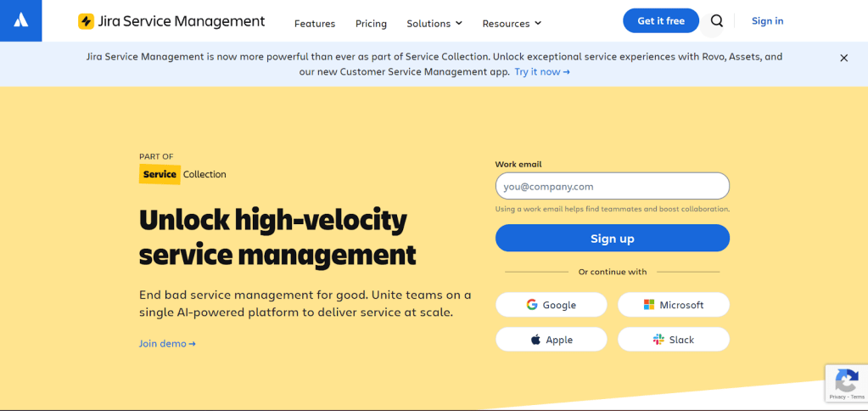Screen dimensions: 868x411
Task: Open the Pricing menu item
Action: [x=371, y=24]
